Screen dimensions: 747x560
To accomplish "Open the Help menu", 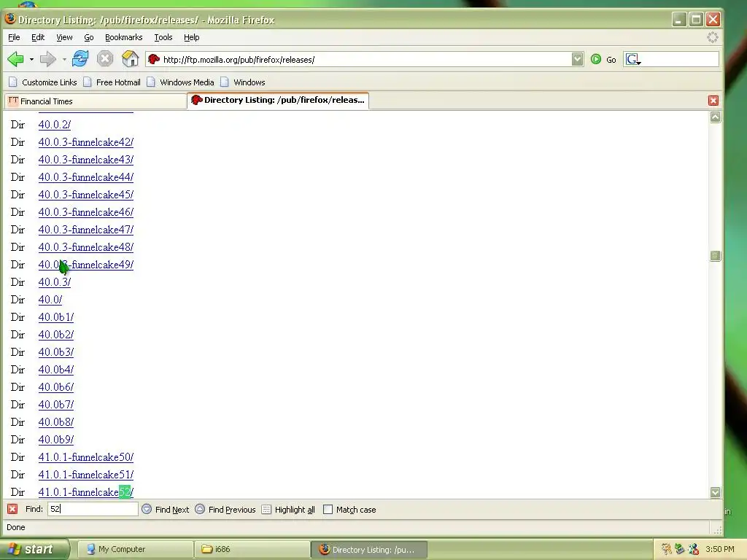I will [192, 37].
